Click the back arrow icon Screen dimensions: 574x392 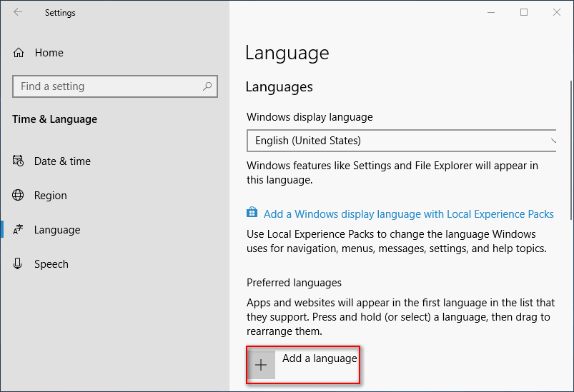click(x=18, y=12)
